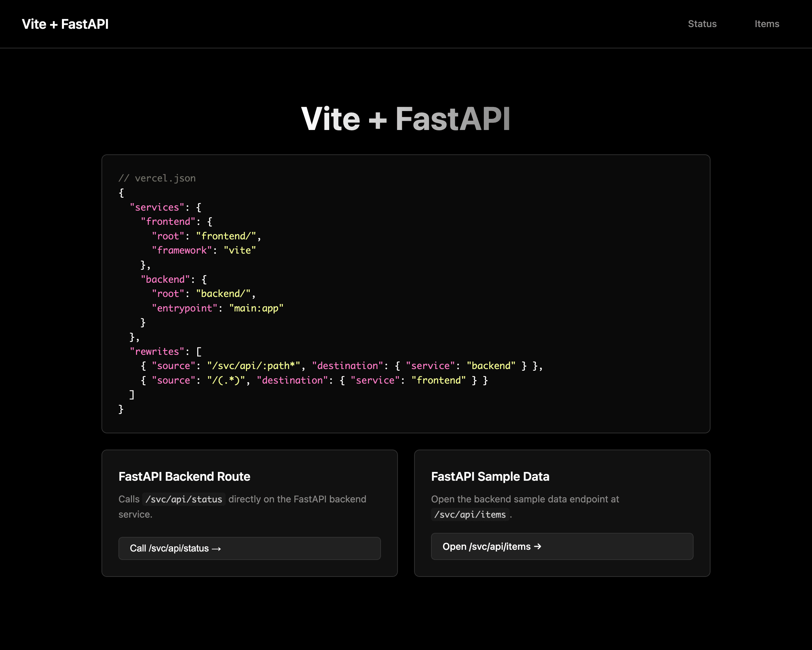Click the "framework": "vite" code line
This screenshot has height=650, width=812.
click(204, 250)
